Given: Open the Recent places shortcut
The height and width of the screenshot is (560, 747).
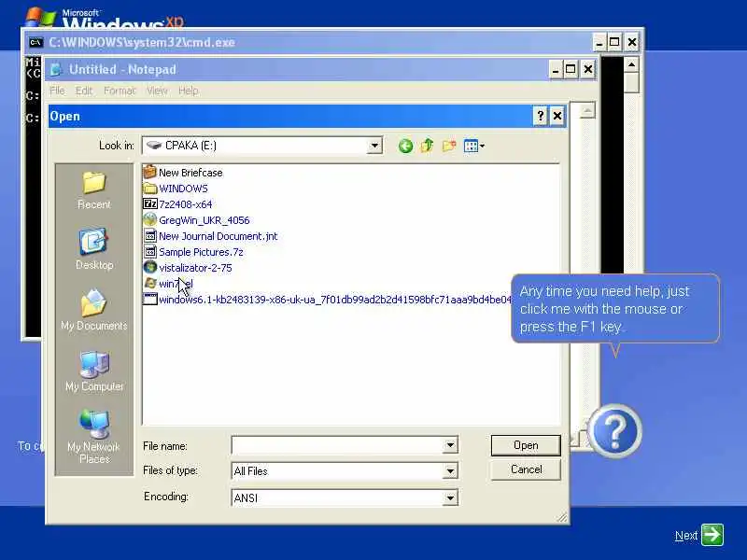Looking at the screenshot, I should click(94, 190).
